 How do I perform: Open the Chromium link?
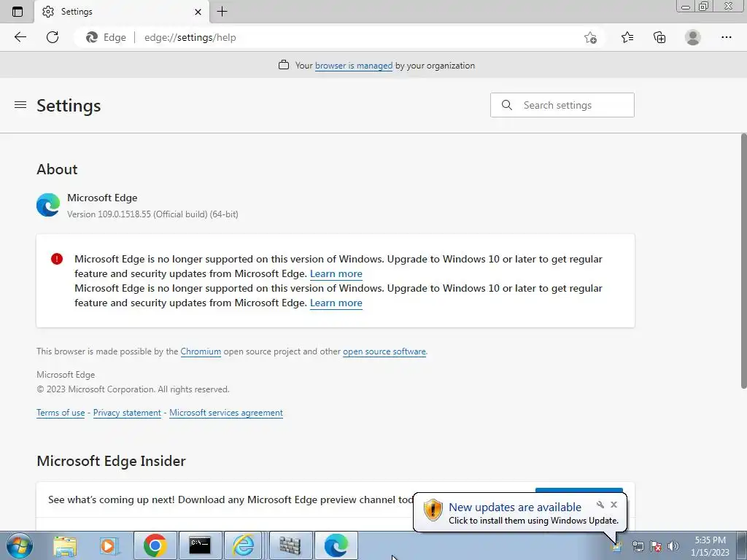[x=201, y=351]
